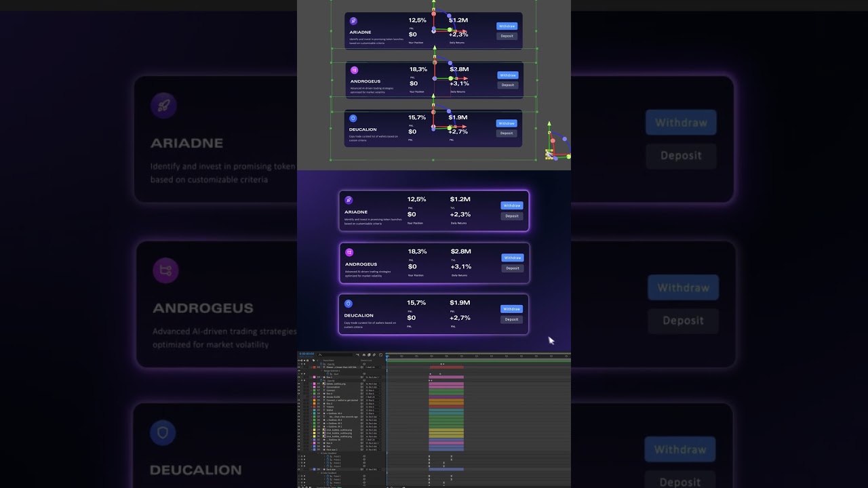Image resolution: width=868 pixels, height=488 pixels.
Task: Select the Stroke GLOW layer name
Action: (x=333, y=397)
